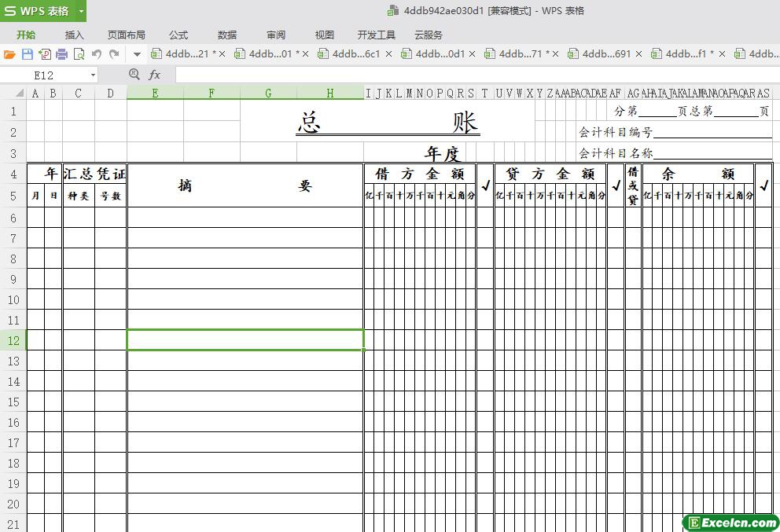Viewport: 780px width, 532px height.
Task: Click the selected merged cell E12
Action: click(x=245, y=340)
